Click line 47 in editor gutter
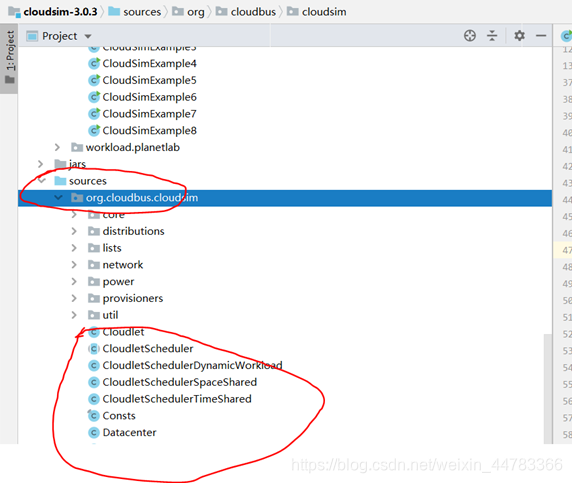Viewport: 572px width, 483px height. (x=567, y=250)
